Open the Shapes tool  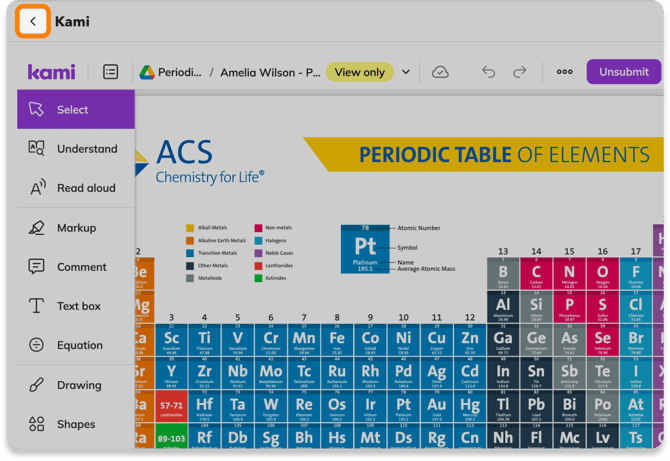click(76, 424)
